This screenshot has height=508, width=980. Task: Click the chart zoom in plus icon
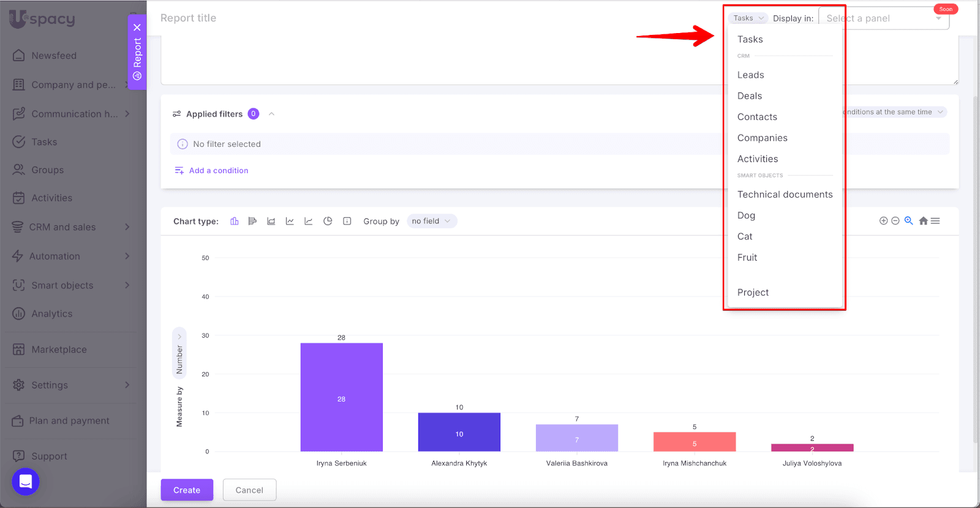[883, 221]
